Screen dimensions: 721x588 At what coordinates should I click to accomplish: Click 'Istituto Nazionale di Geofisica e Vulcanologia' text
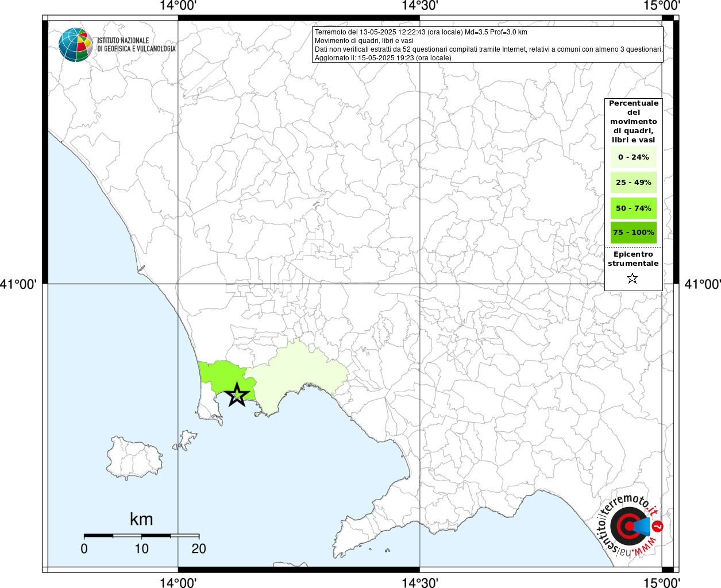pyautogui.click(x=136, y=45)
